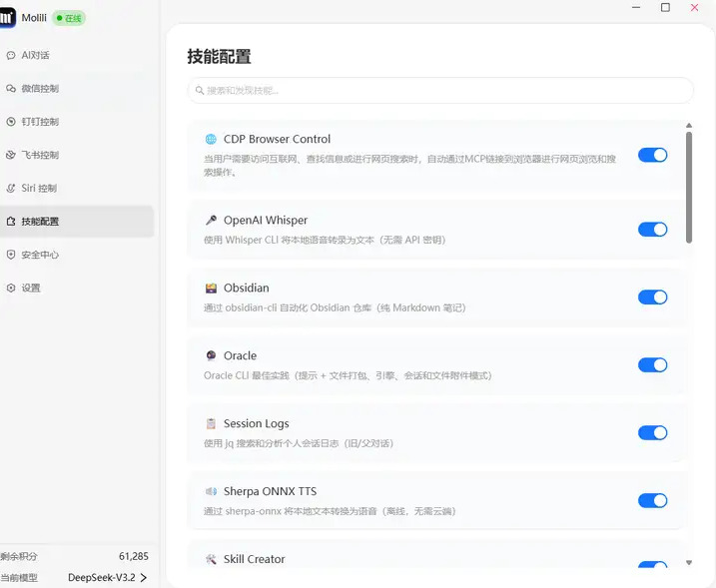Click the skills search input field
Image resolution: width=716 pixels, height=588 pixels.
coord(440,91)
